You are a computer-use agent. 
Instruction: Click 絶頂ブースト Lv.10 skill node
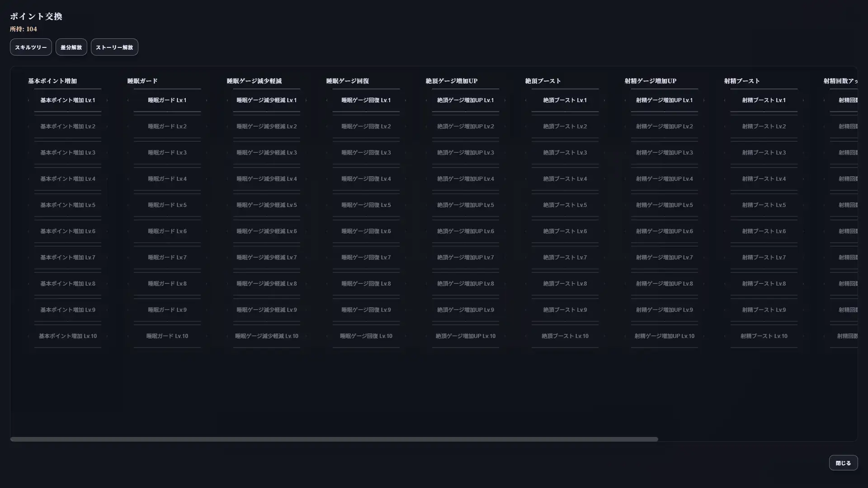click(565, 336)
